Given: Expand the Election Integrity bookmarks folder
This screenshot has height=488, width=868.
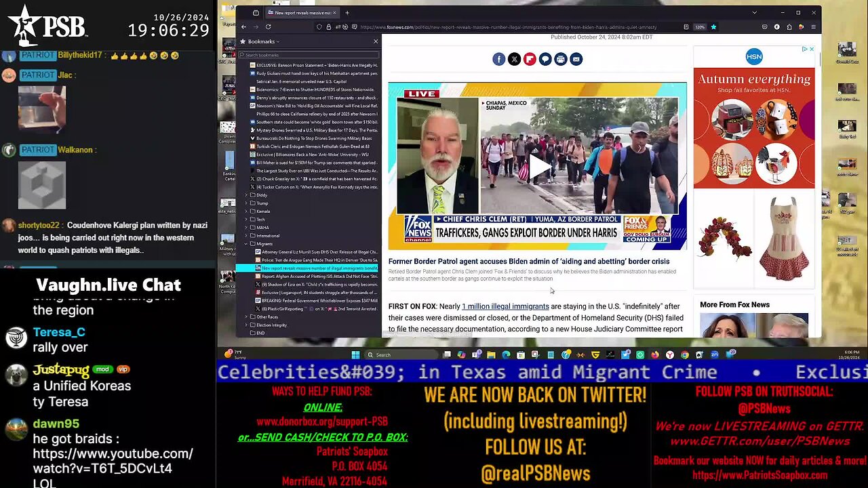Looking at the screenshot, I should point(246,325).
